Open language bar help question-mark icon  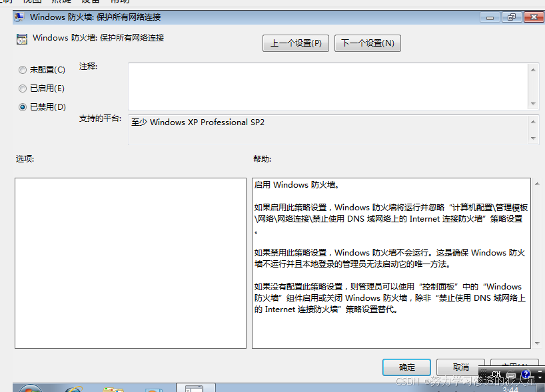(526, 374)
